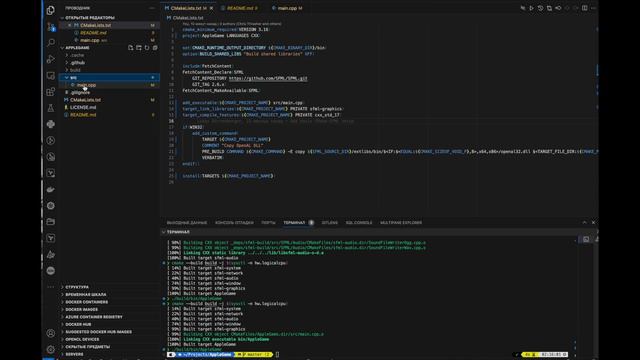
Task: Open the КОНСОЛЬ ОТЛАДКИ panel tab
Action: 234,223
